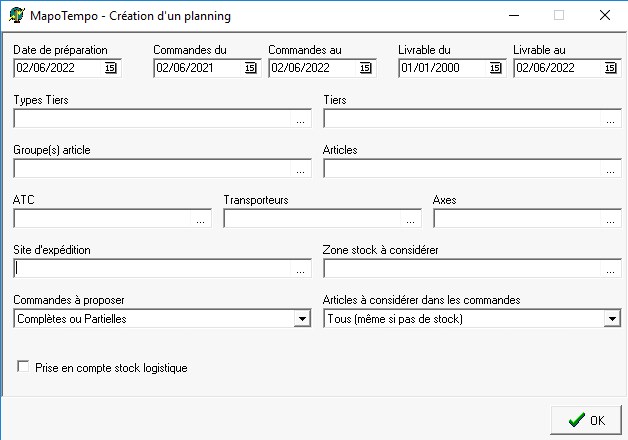The height and width of the screenshot is (440, 628).
Task: Open browse dialog for Articles field
Action: pos(611,169)
